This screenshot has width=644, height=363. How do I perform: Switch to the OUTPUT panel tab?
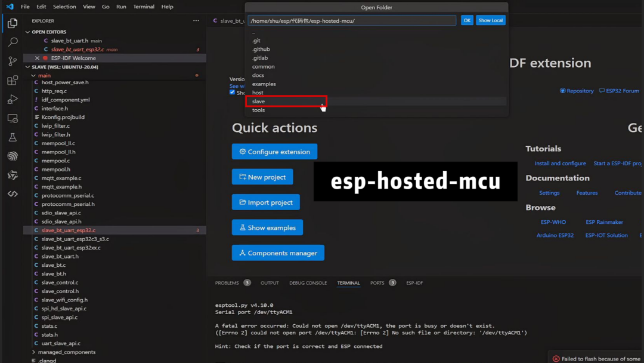(270, 283)
